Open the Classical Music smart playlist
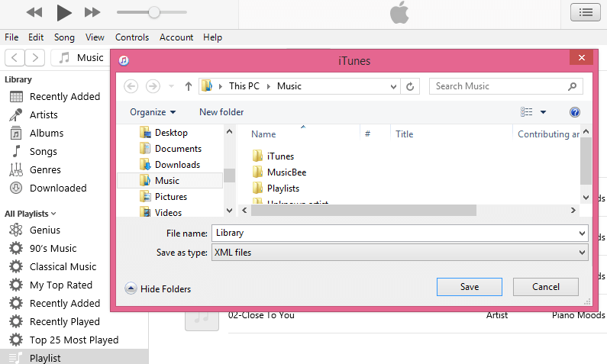The height and width of the screenshot is (364, 607). [54, 266]
